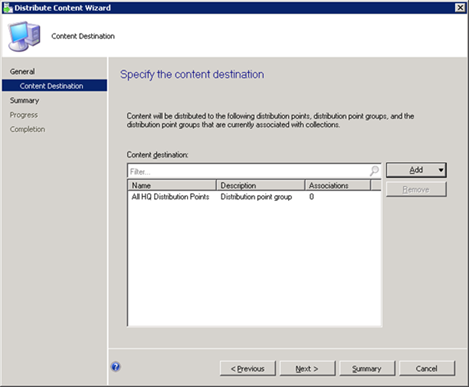Close the Distribute Content Wizard window
The height and width of the screenshot is (387, 469).
(x=460, y=7)
